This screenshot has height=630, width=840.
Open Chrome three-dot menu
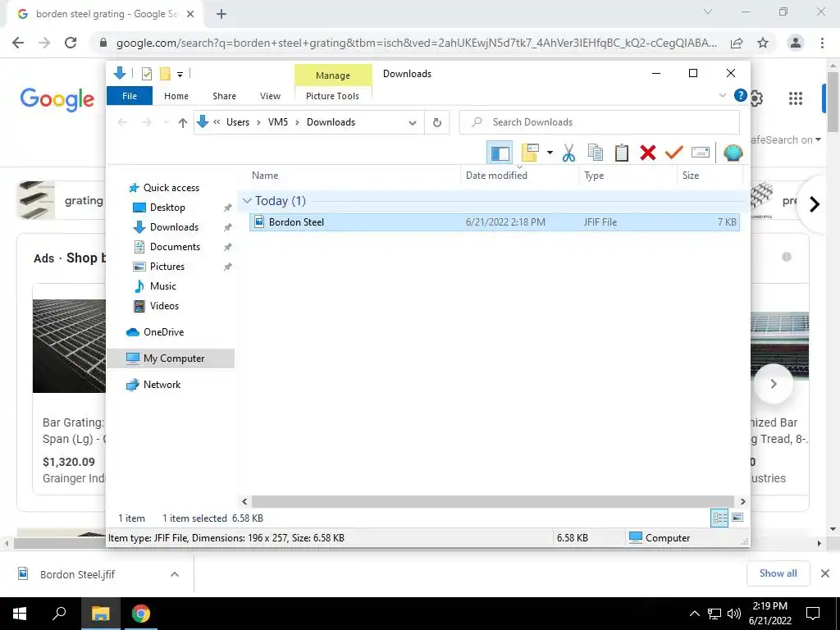tap(822, 43)
